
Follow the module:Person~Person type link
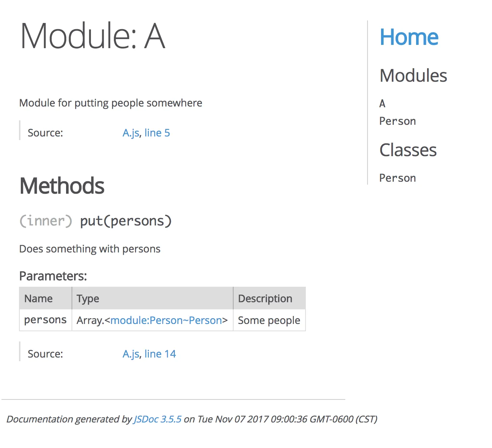pos(166,320)
